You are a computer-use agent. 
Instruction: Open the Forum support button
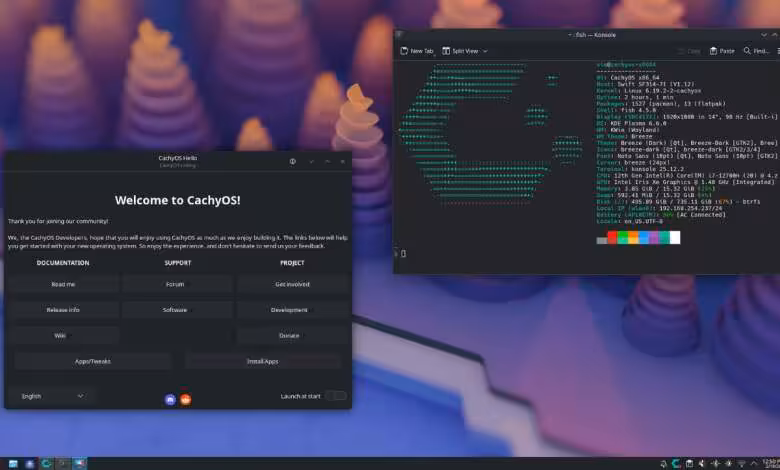click(x=178, y=284)
